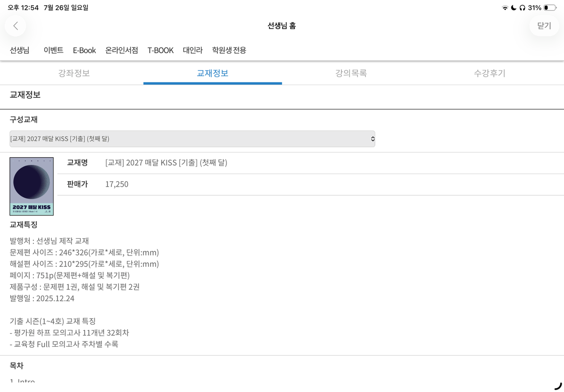Open the 대인라 menu item
The height and width of the screenshot is (392, 564).
pos(193,50)
